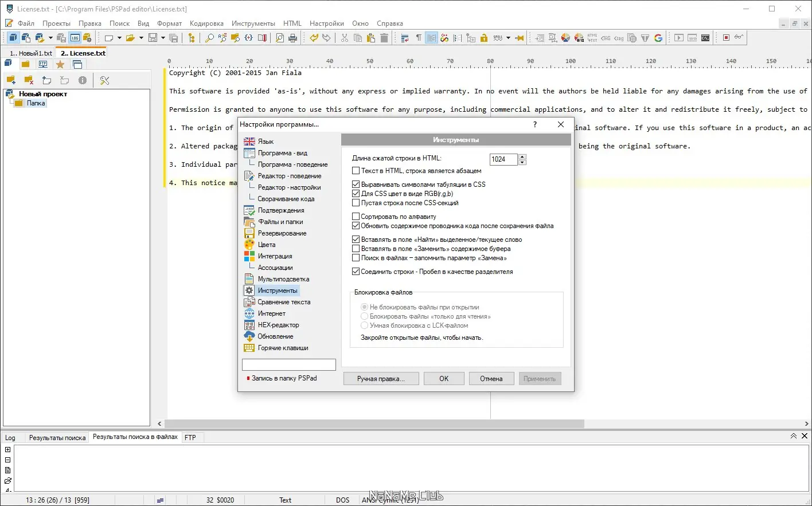Select the 'Папка' folder in project tree
Screen dimensions: 812x506
[x=36, y=103]
